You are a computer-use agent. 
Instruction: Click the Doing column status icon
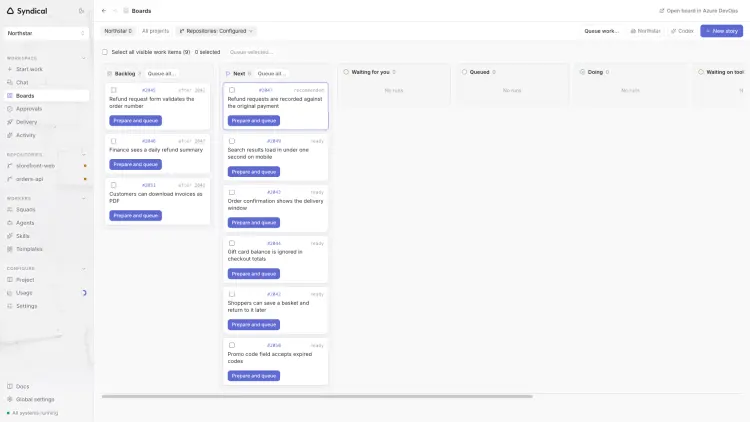tap(582, 72)
